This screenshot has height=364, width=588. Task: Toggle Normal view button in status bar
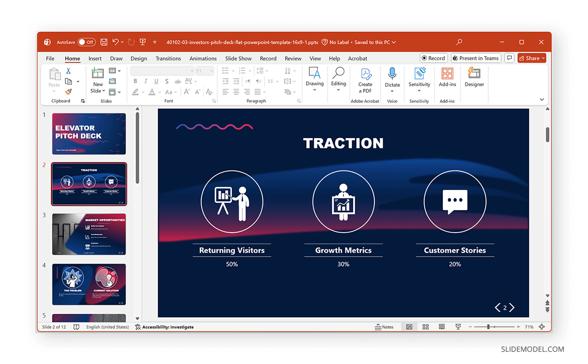point(409,327)
